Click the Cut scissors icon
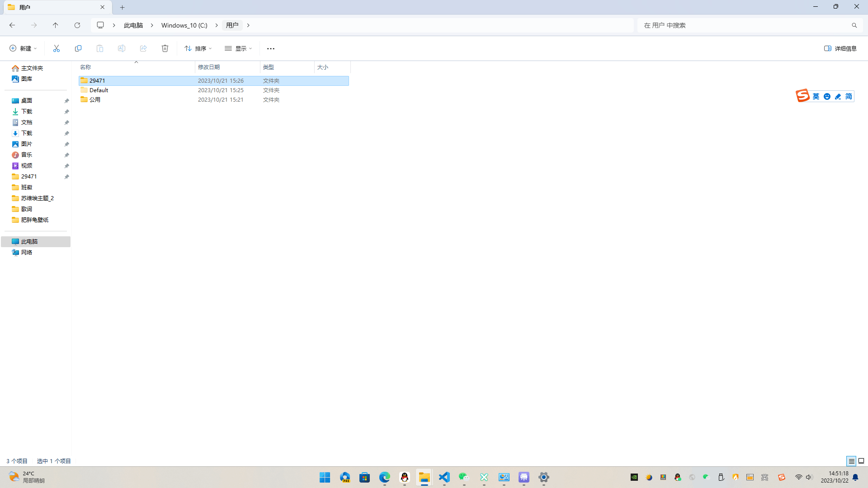The image size is (868, 488). (57, 48)
